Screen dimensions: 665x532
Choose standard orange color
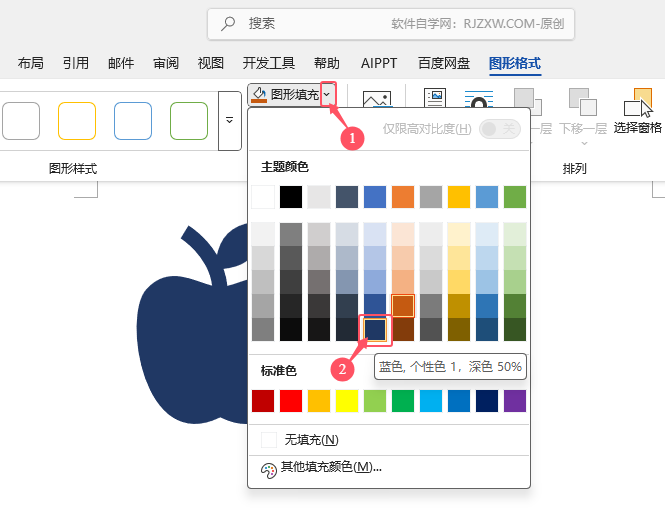tap(319, 401)
